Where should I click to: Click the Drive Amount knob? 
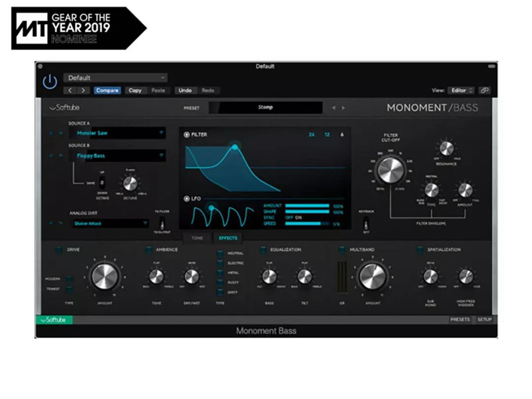[105, 276]
